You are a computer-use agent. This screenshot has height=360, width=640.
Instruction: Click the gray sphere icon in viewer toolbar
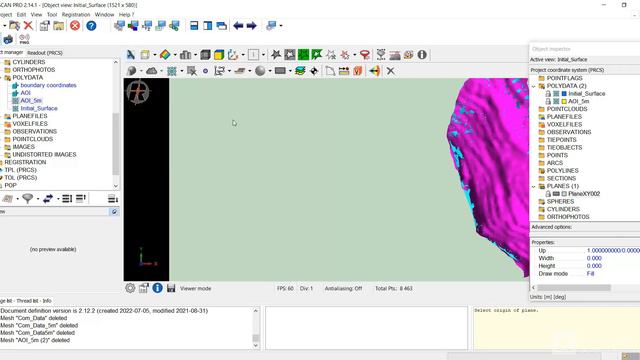pyautogui.click(x=260, y=71)
